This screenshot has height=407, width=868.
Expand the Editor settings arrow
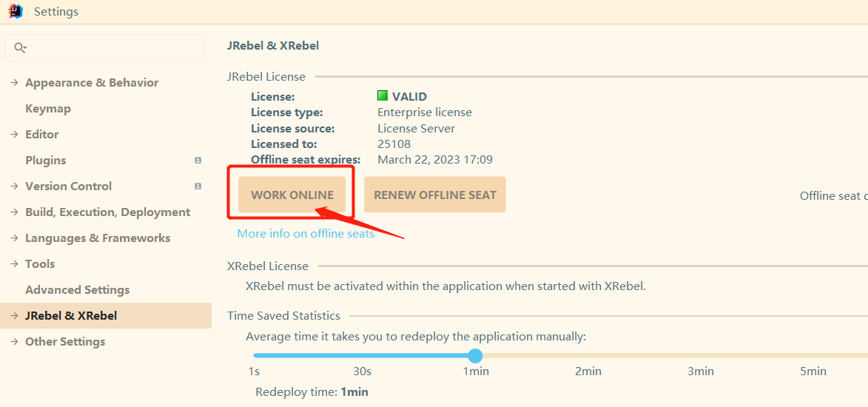tap(14, 135)
